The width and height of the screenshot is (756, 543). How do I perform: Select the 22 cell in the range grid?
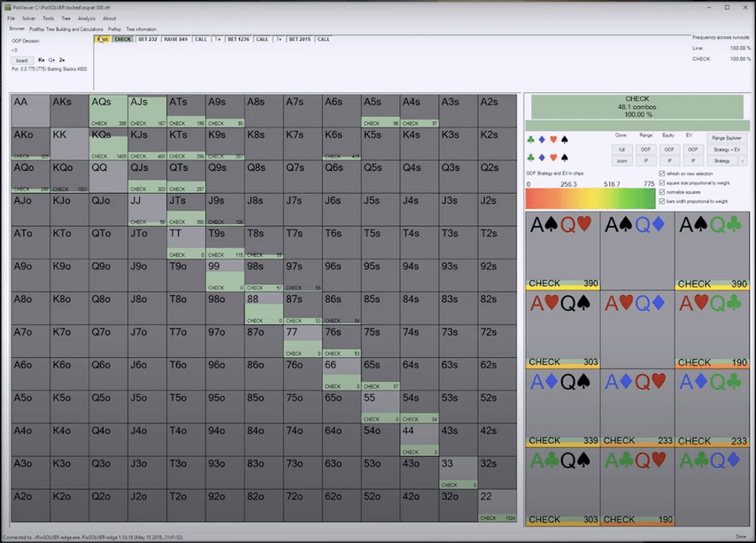click(498, 506)
